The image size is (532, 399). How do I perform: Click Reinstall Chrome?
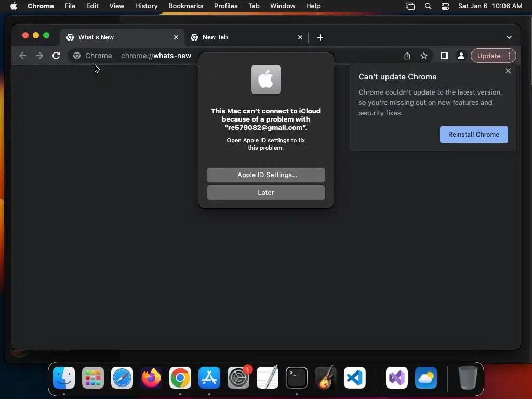tap(474, 135)
